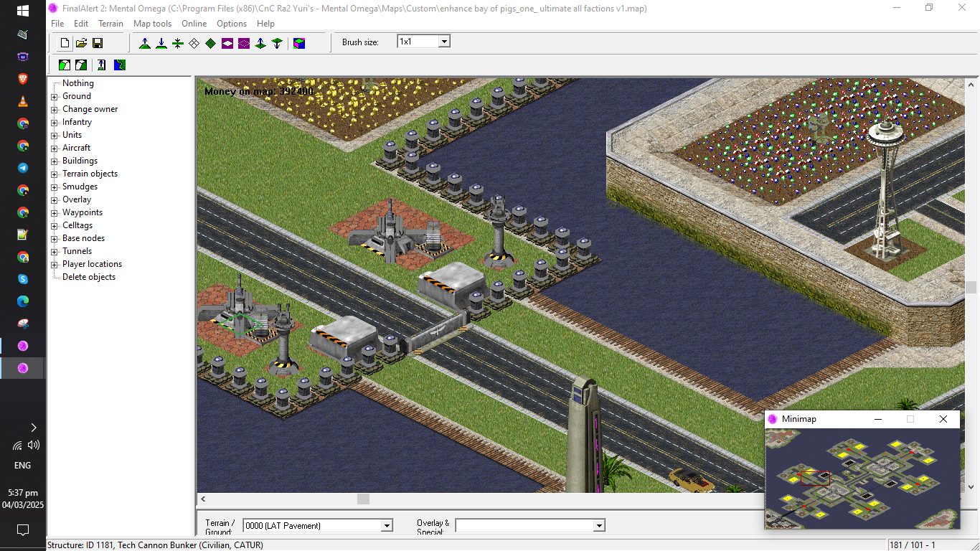The width and height of the screenshot is (980, 551).
Task: Click the yellow car on the map
Action: point(691,479)
